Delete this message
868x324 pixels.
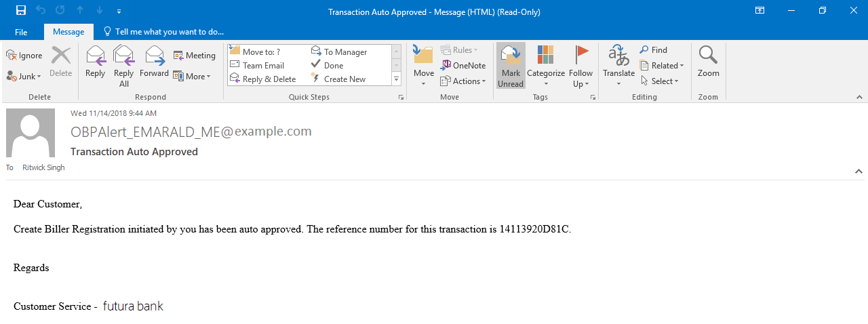(x=60, y=62)
